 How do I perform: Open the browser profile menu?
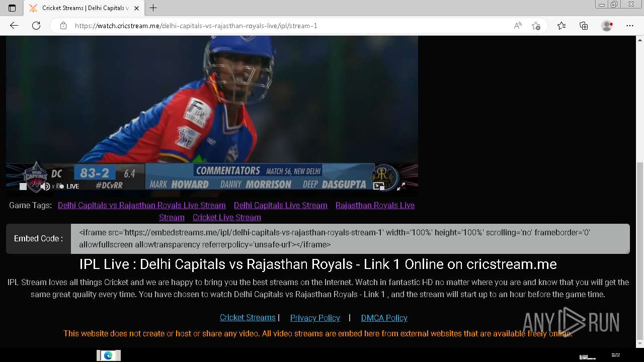coord(607,26)
